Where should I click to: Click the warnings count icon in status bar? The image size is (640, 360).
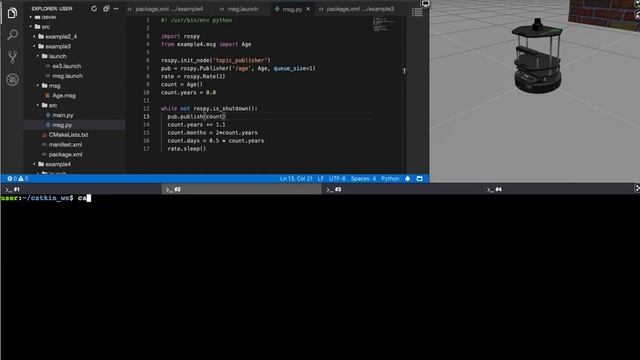coord(23,179)
